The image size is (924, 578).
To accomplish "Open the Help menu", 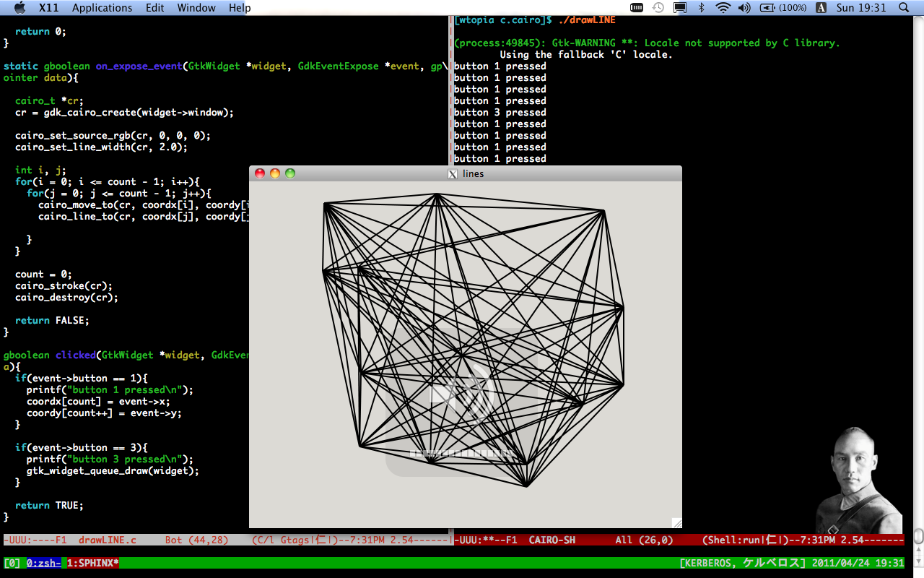I will 240,8.
